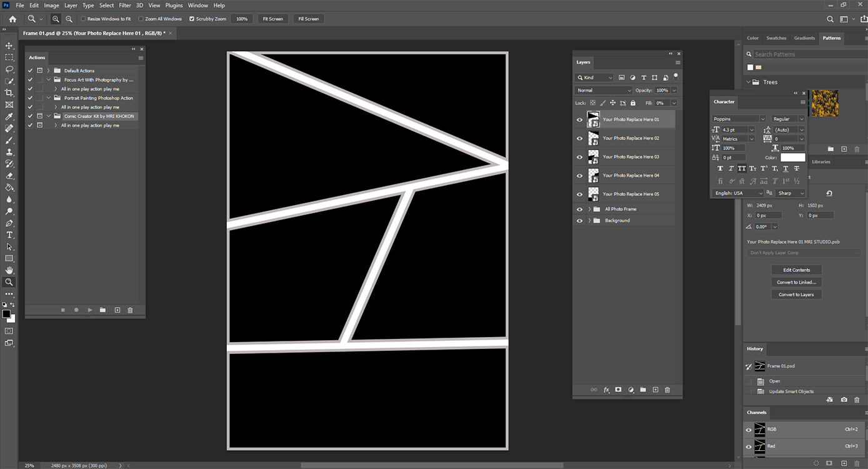Image resolution: width=868 pixels, height=469 pixels.
Task: Select the Move tool
Action: (9, 46)
